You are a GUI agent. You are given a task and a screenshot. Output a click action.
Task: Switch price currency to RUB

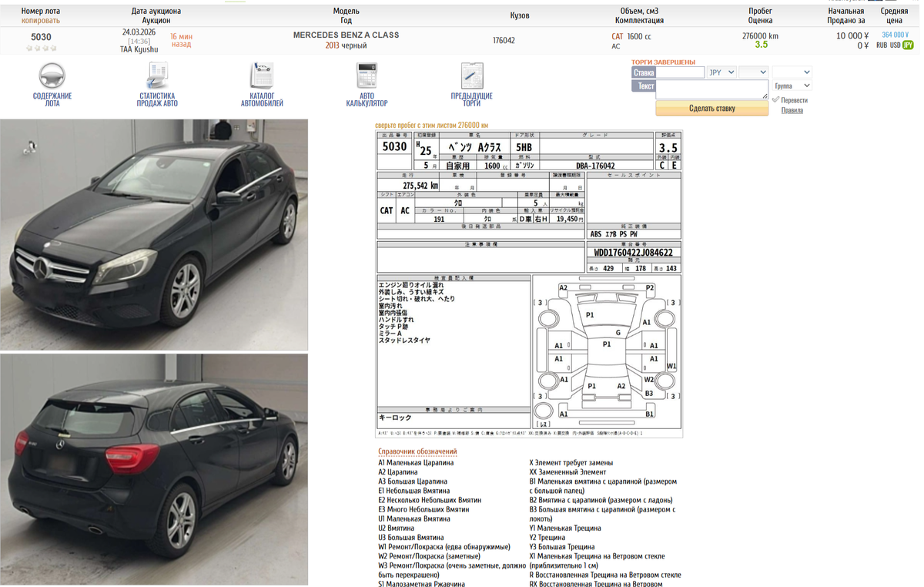pyautogui.click(x=882, y=45)
